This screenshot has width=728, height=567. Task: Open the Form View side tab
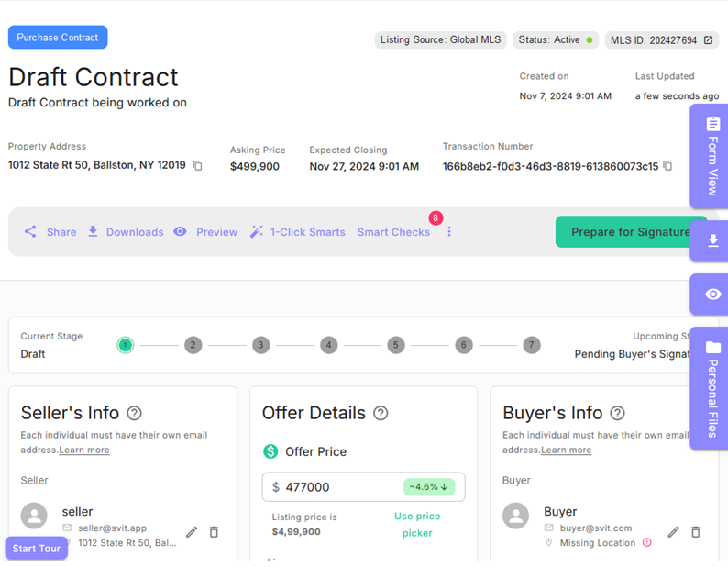coord(709,156)
